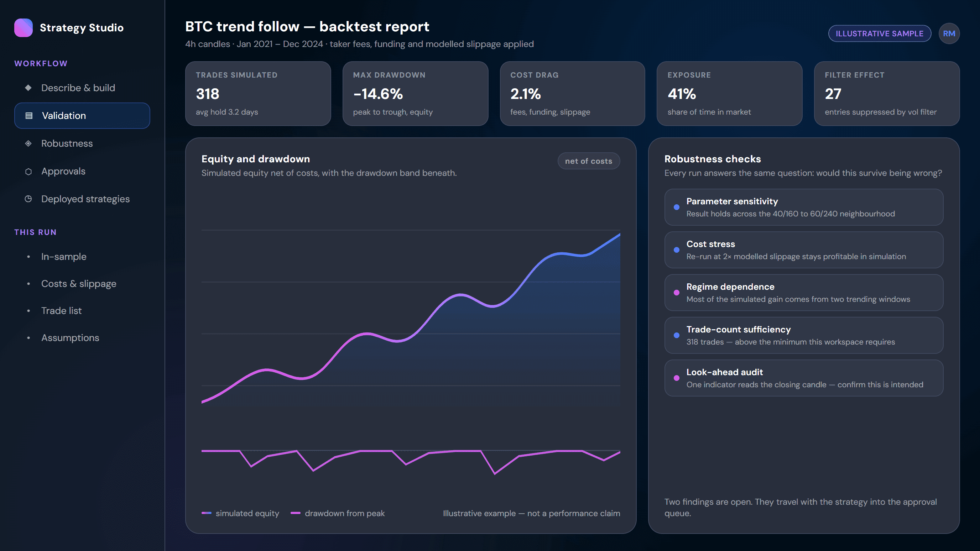
Task: Click the Describe & build diamond icon
Action: coord(28,88)
